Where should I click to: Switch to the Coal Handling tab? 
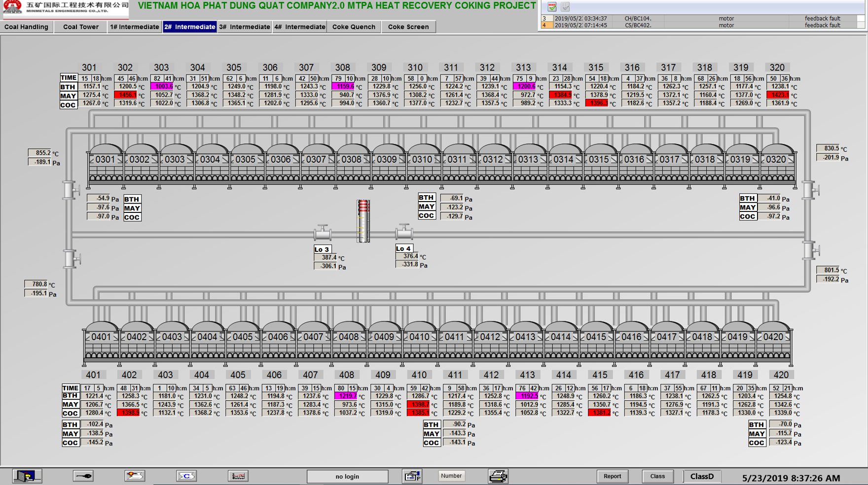click(27, 27)
